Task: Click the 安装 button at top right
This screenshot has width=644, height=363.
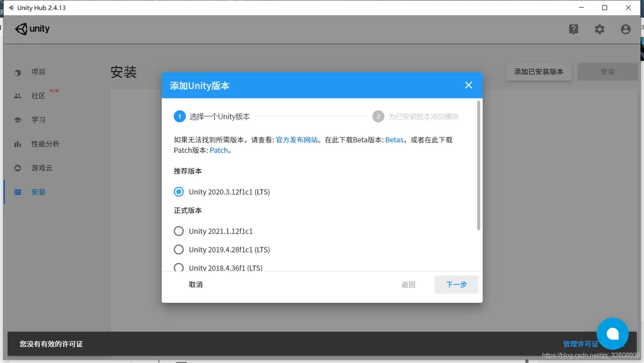Action: [608, 72]
